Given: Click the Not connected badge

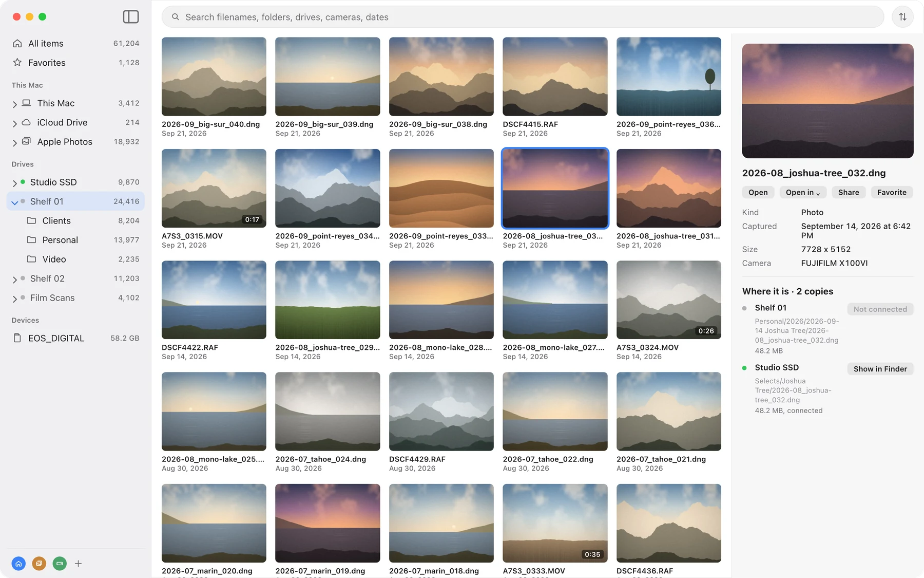Looking at the screenshot, I should coord(880,309).
